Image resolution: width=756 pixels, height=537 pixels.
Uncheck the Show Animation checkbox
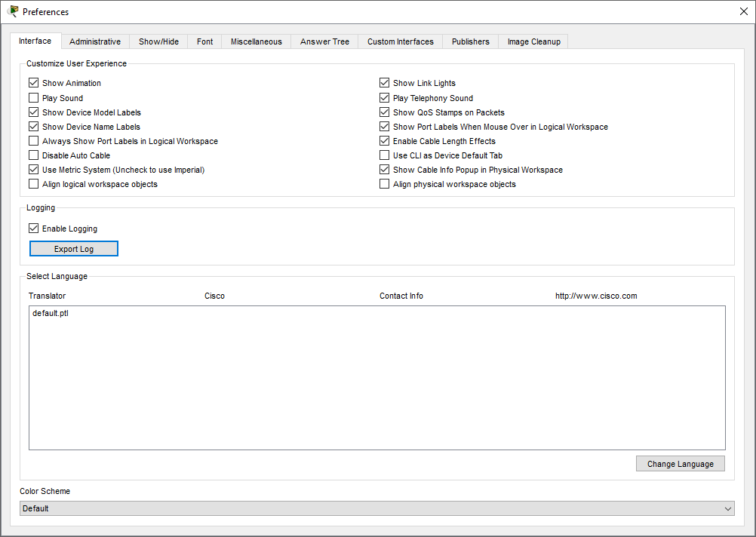click(x=33, y=83)
